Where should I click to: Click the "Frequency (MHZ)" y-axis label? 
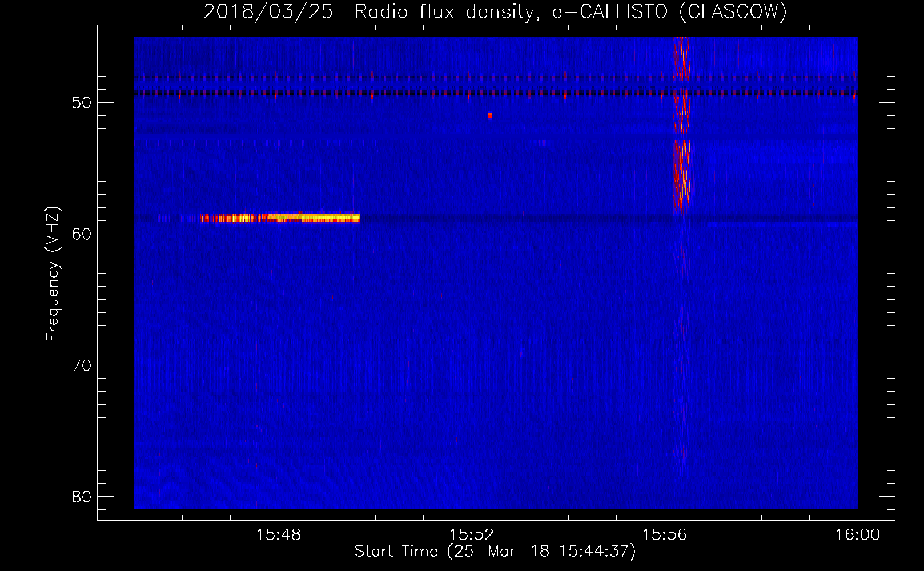coord(53,274)
